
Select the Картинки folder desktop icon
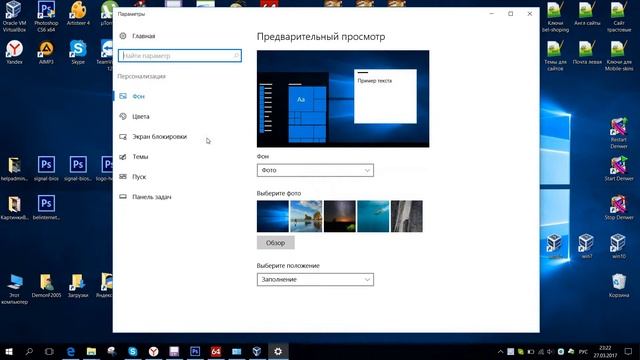point(14,208)
